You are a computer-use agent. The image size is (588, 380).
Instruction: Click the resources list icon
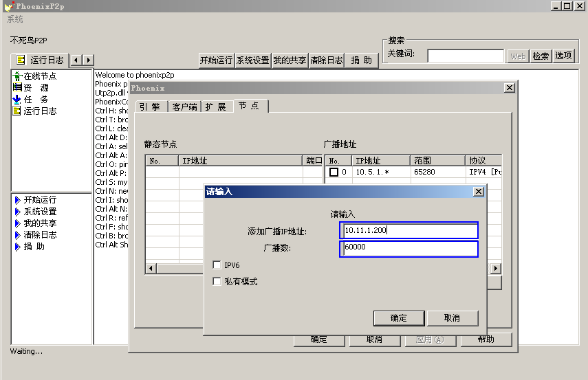[17, 87]
